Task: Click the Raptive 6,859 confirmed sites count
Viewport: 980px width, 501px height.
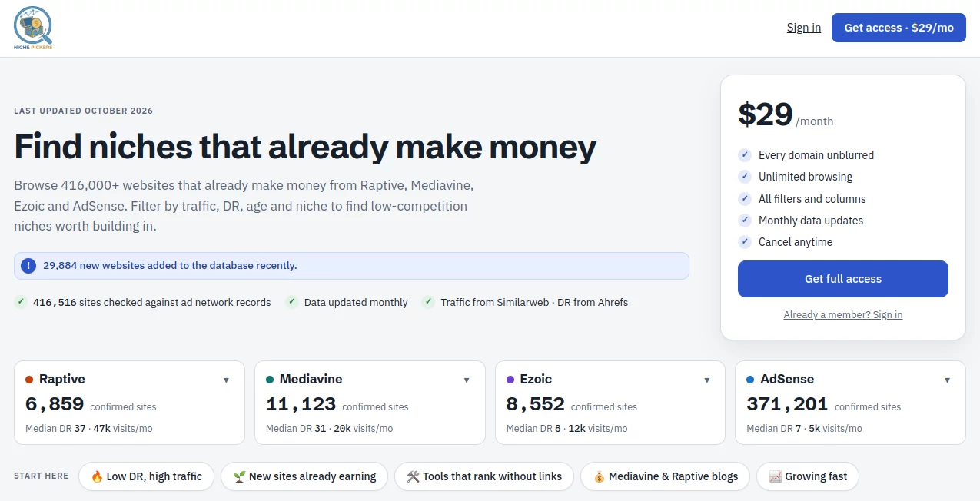Action: [91, 404]
